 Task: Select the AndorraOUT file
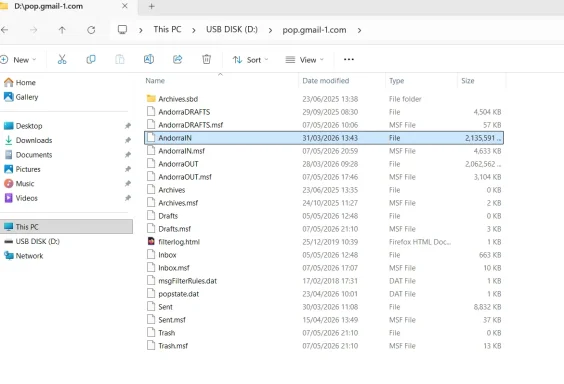pos(324,164)
